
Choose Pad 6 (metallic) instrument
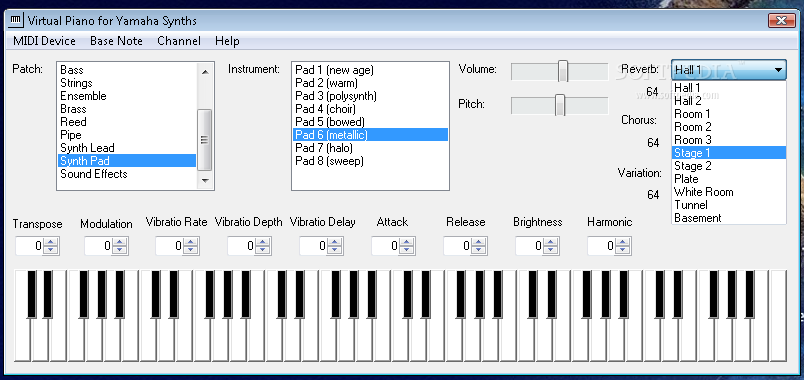tap(370, 135)
